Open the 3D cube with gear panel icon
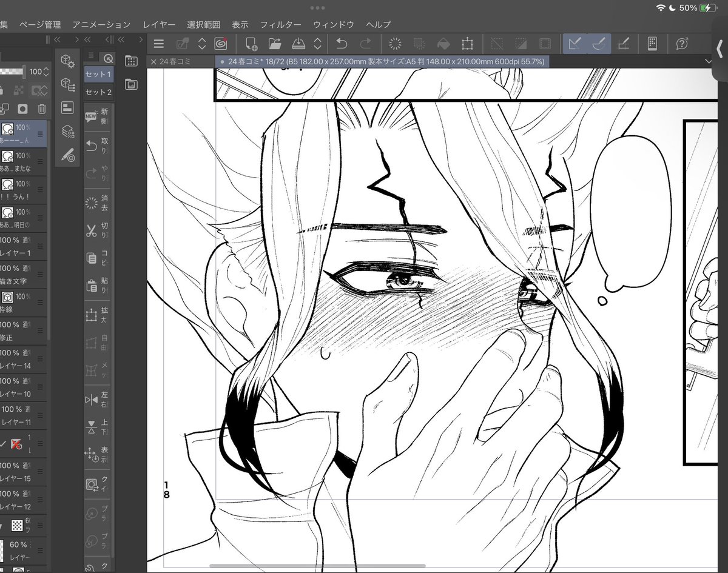The width and height of the screenshot is (728, 573). click(67, 61)
